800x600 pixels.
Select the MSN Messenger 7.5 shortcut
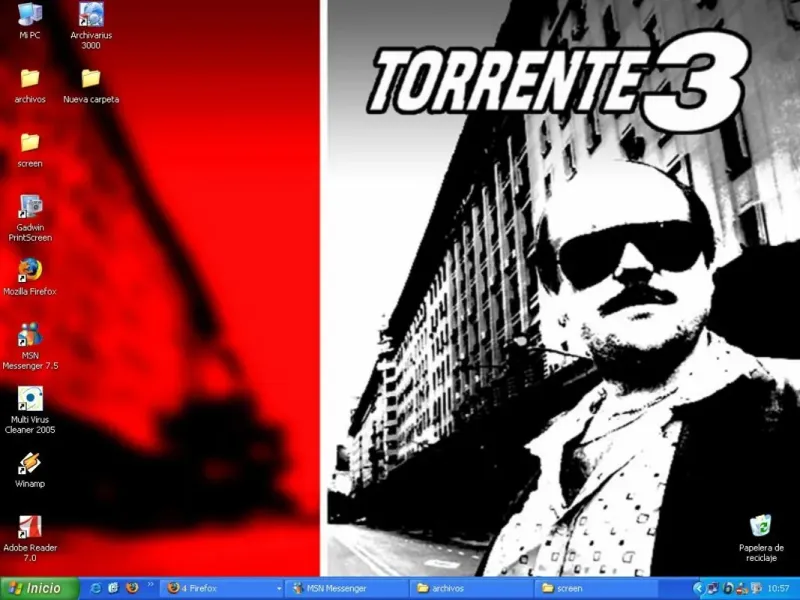pyautogui.click(x=30, y=346)
